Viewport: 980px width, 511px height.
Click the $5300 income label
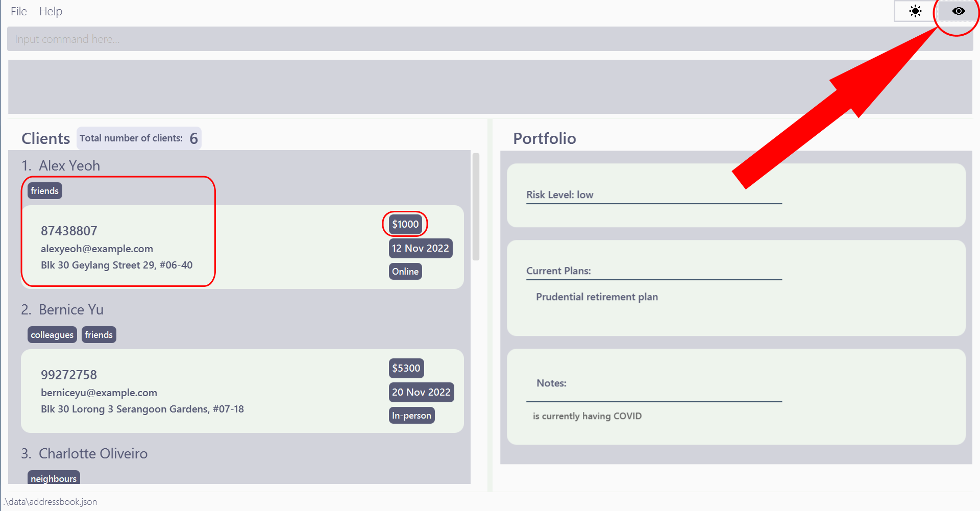pyautogui.click(x=406, y=368)
